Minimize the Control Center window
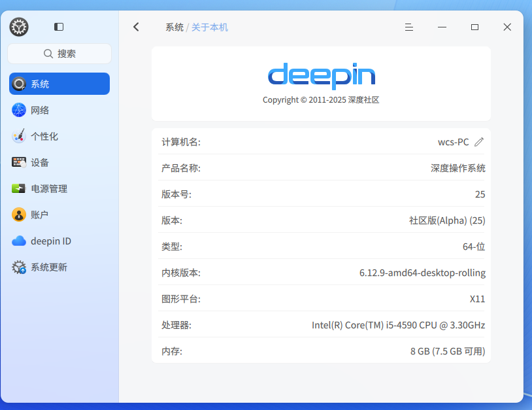 [442, 27]
